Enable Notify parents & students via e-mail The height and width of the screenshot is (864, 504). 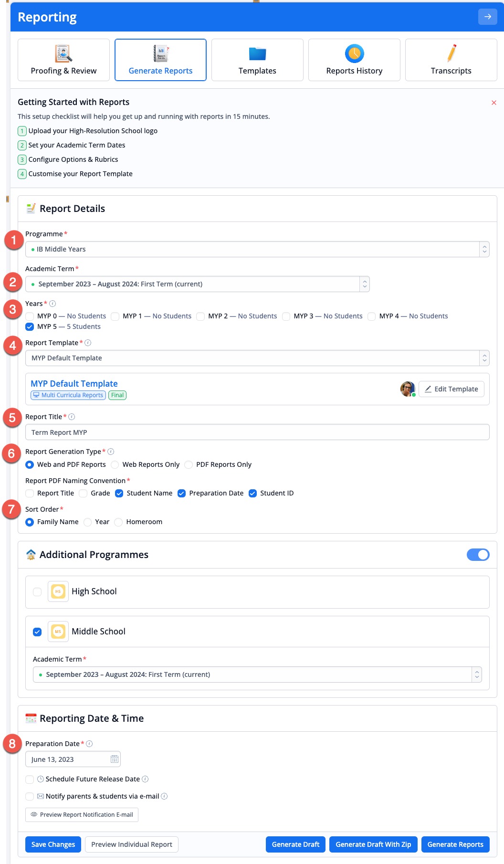pos(30,796)
